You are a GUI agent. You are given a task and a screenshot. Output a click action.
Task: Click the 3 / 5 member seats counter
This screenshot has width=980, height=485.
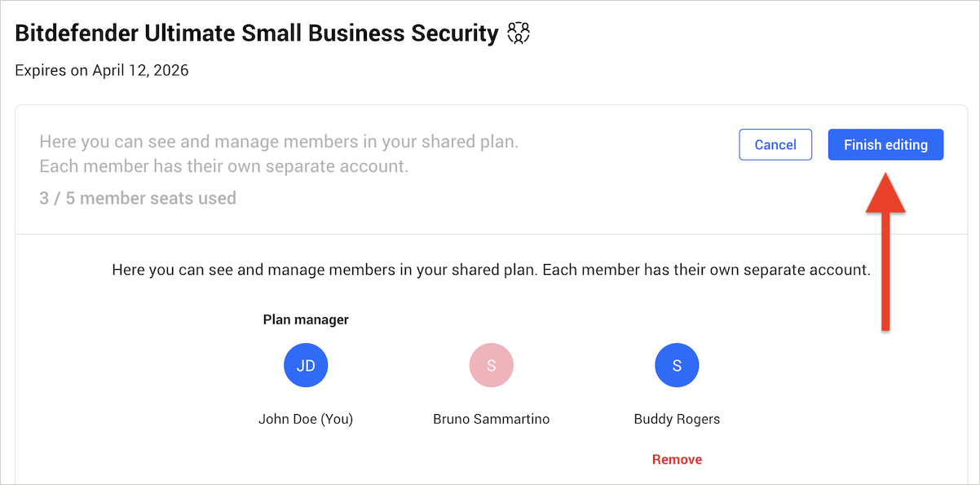[137, 198]
